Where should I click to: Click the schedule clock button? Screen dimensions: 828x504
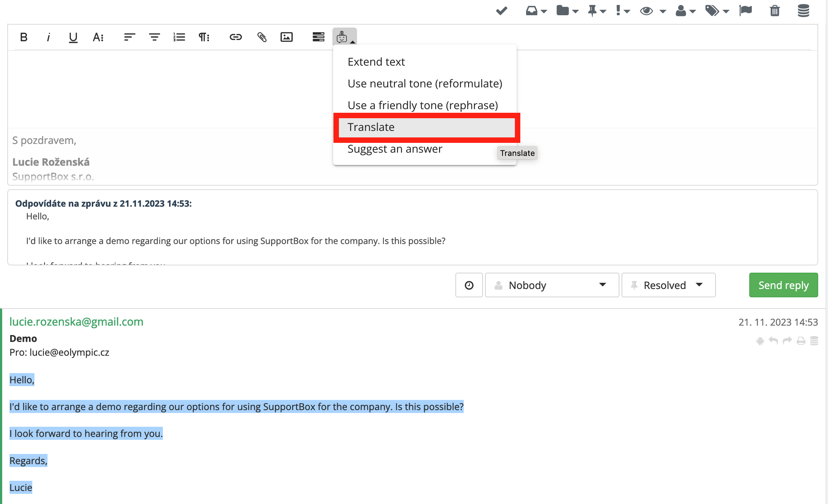469,285
